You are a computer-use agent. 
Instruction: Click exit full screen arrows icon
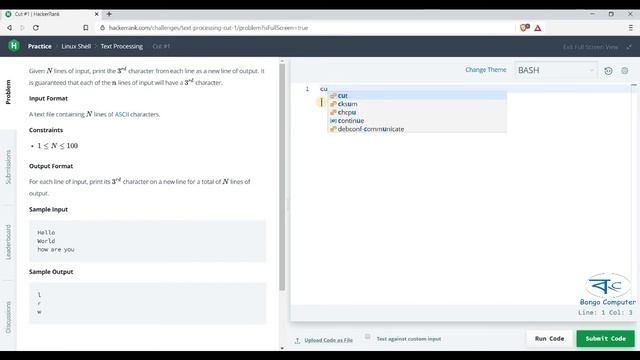click(629, 47)
